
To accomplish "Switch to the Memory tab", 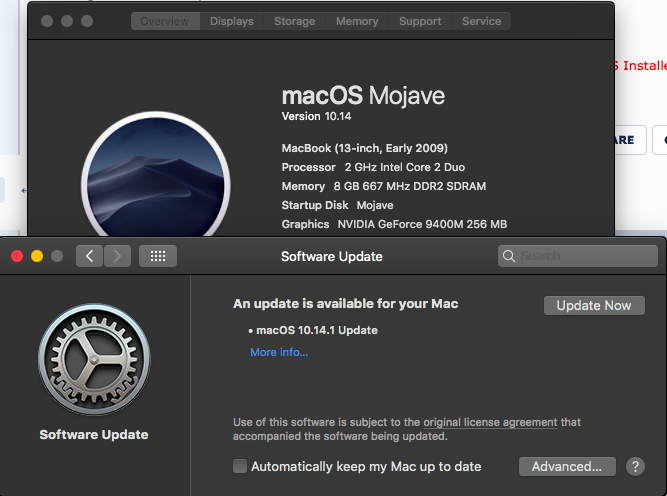I will click(x=357, y=21).
